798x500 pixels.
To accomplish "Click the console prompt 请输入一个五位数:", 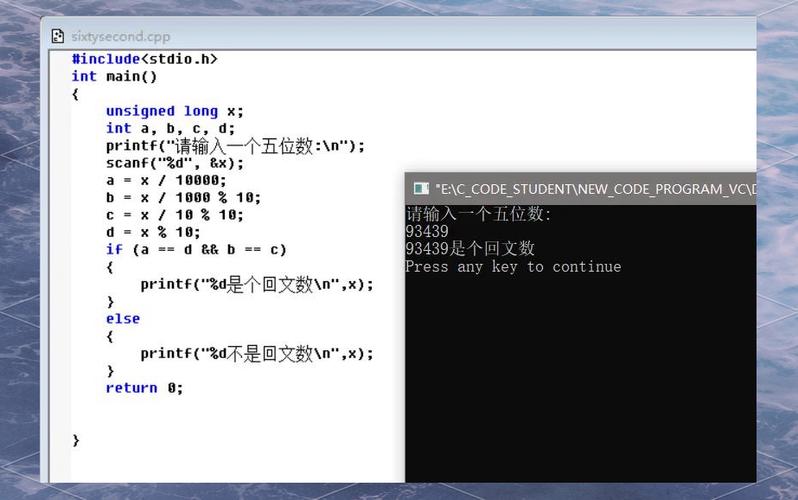I will (478, 214).
